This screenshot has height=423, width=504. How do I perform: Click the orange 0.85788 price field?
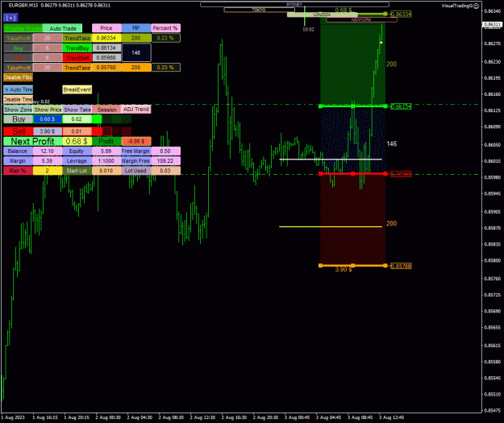106,68
